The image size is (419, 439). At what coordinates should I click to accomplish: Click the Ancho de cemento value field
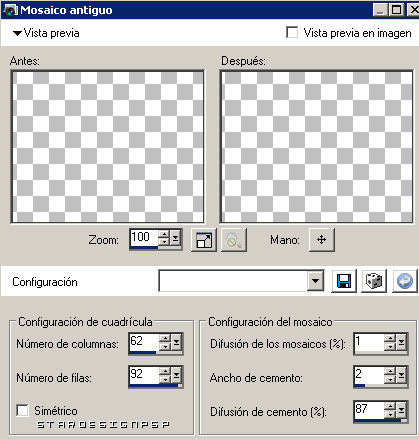point(368,374)
